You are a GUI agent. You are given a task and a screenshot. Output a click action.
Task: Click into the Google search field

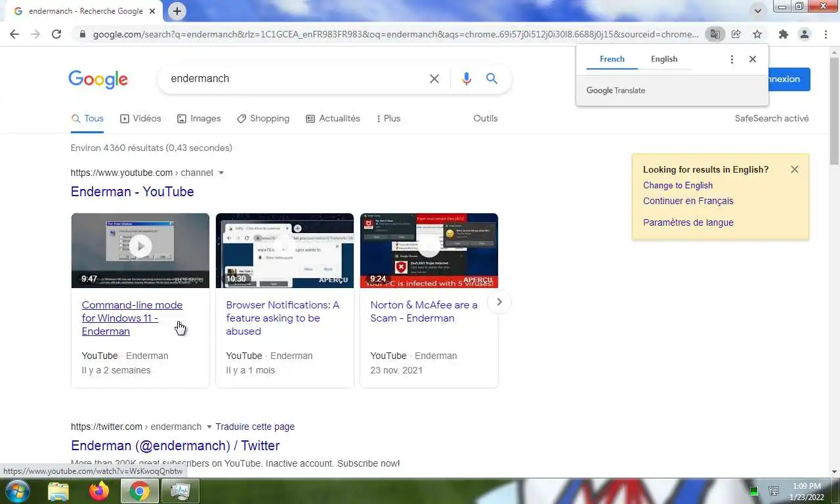tap(295, 79)
